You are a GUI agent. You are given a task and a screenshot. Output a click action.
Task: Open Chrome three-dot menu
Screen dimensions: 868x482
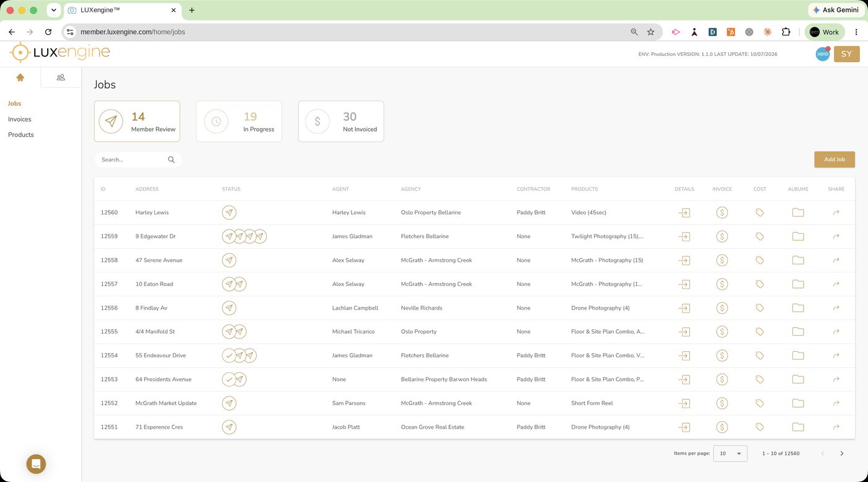click(x=856, y=32)
